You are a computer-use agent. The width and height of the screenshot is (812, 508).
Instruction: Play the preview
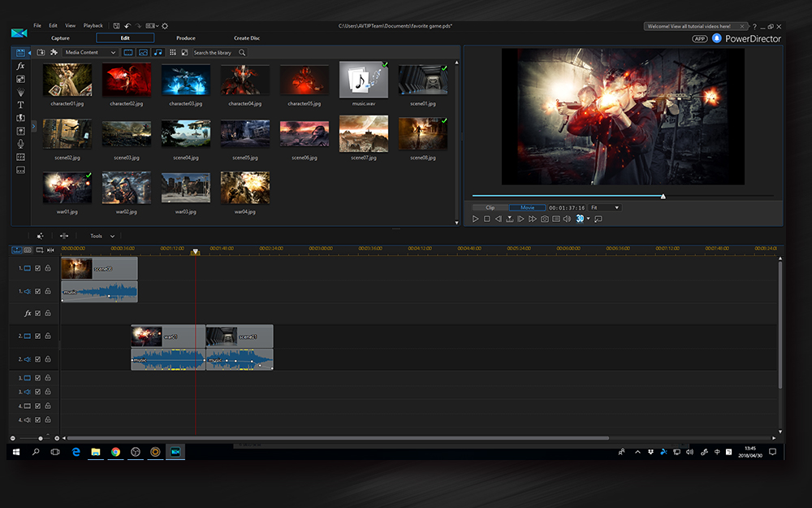475,219
